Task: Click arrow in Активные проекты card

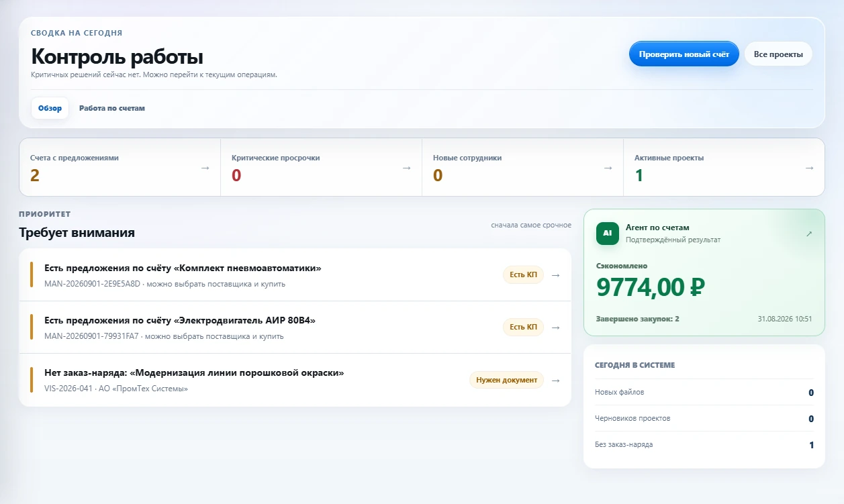Action: pos(809,168)
